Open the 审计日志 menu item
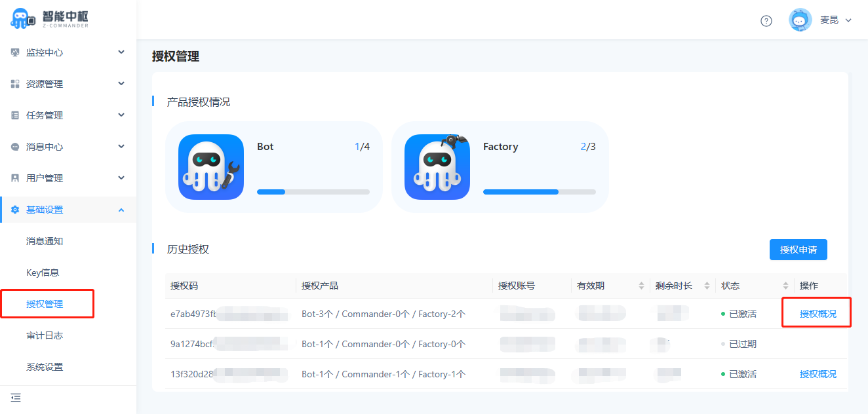This screenshot has height=414, width=868. pyautogui.click(x=45, y=335)
